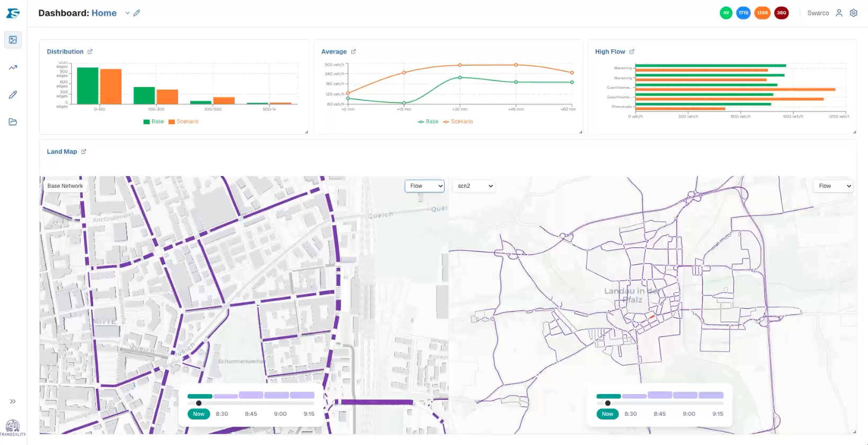Image resolution: width=868 pixels, height=445 pixels.
Task: Select 8:30 on the left map timeline
Action: (x=222, y=414)
